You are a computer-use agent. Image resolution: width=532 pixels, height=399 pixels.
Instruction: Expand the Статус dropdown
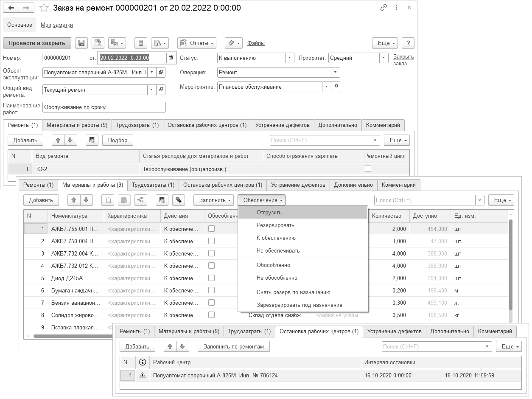tap(290, 58)
